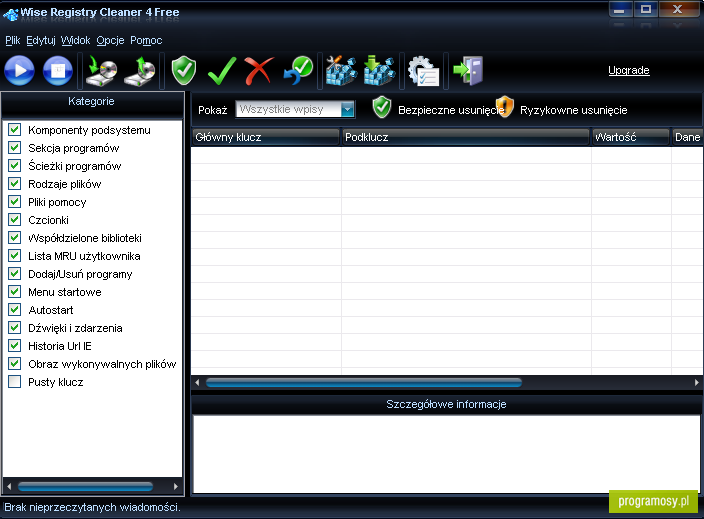The image size is (704, 519).
Task: Click Szczegółowe informacje text area
Action: [x=446, y=453]
